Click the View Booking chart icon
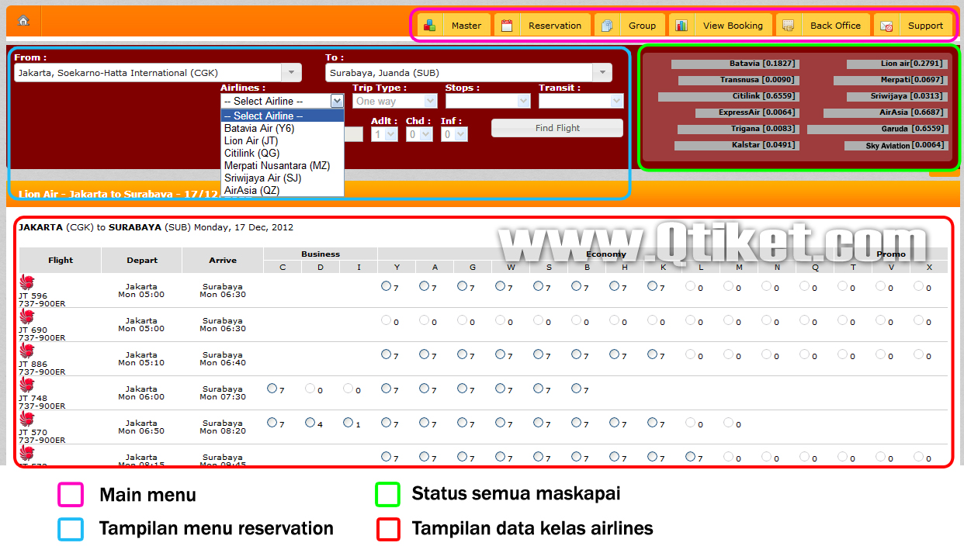964x560 pixels. 681,25
